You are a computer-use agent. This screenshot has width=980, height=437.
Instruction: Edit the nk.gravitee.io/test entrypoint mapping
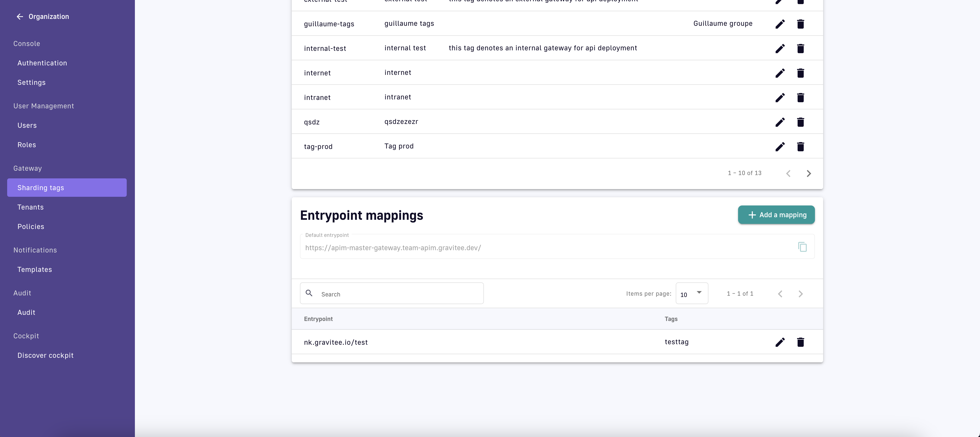pyautogui.click(x=780, y=342)
